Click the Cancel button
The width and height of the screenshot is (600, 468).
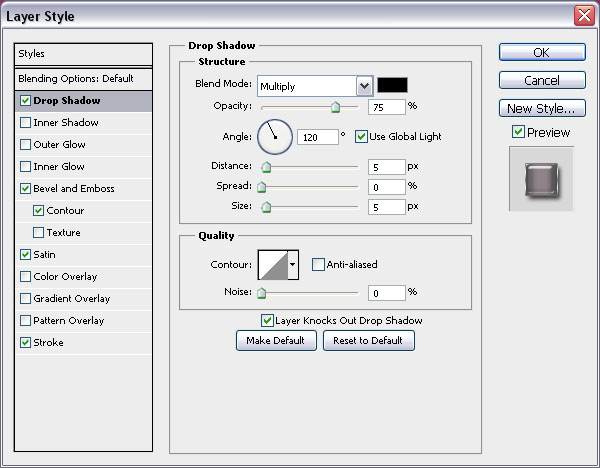(542, 80)
